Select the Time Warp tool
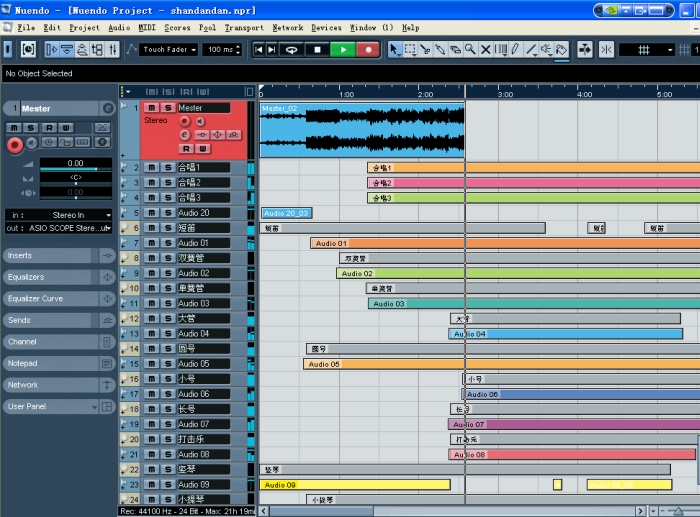The image size is (700, 517). pos(501,49)
